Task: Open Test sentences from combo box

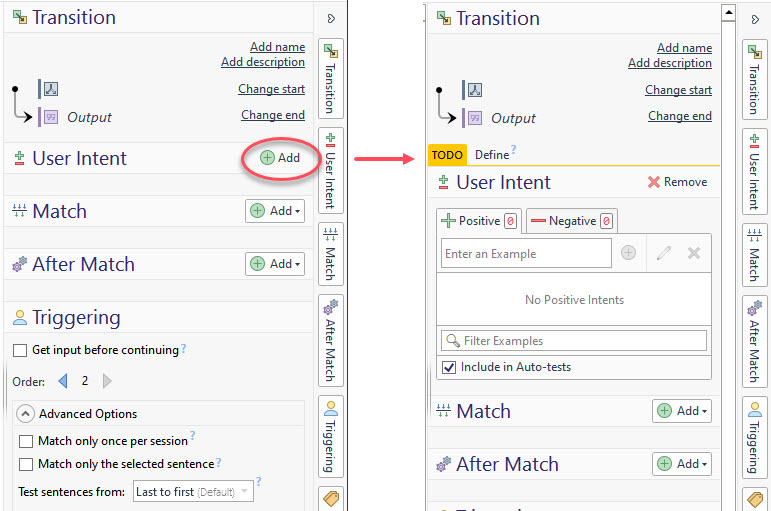Action: click(194, 492)
